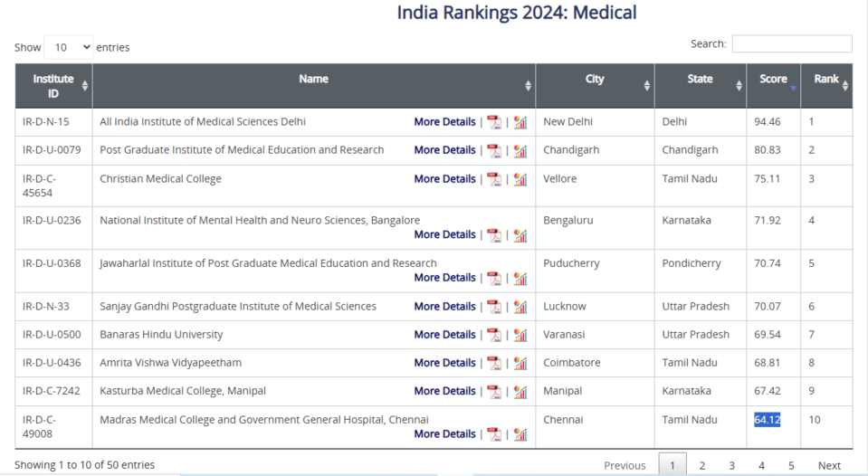Open PDF icon for Jawaharlal Institute row
The width and height of the screenshot is (868, 476).
[x=494, y=279]
